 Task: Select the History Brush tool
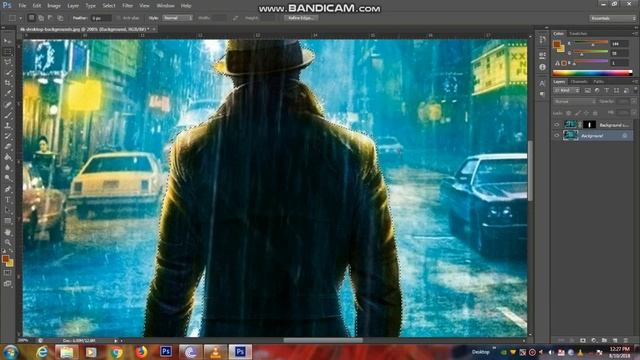(x=7, y=136)
